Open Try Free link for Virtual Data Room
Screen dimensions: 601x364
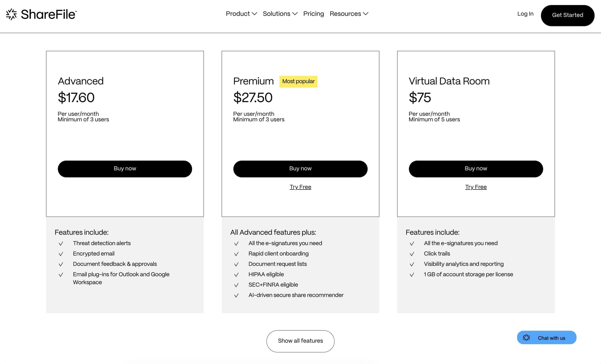(476, 187)
